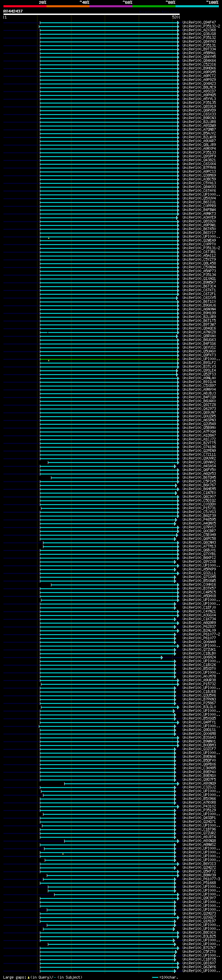Screen dimensions: 222x980
Task: Click the cyan ~100% identity legend segment
Action: point(197,6)
